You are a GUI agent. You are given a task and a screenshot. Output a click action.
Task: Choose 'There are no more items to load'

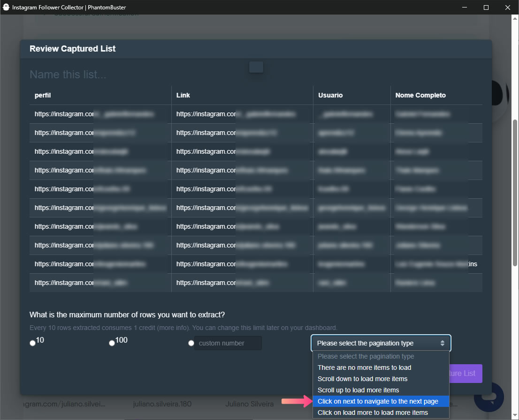(x=381, y=368)
